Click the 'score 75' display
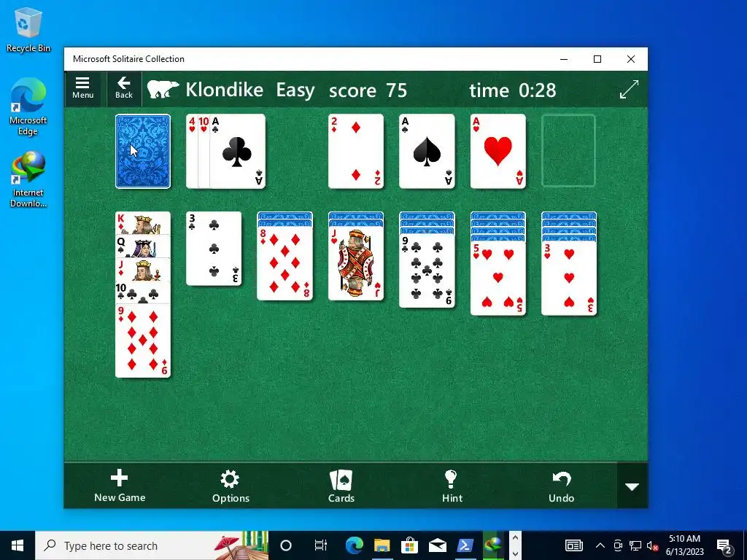 click(368, 90)
